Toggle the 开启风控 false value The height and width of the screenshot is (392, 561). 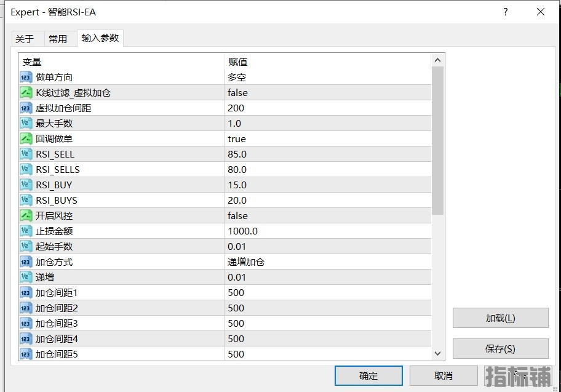(x=327, y=215)
